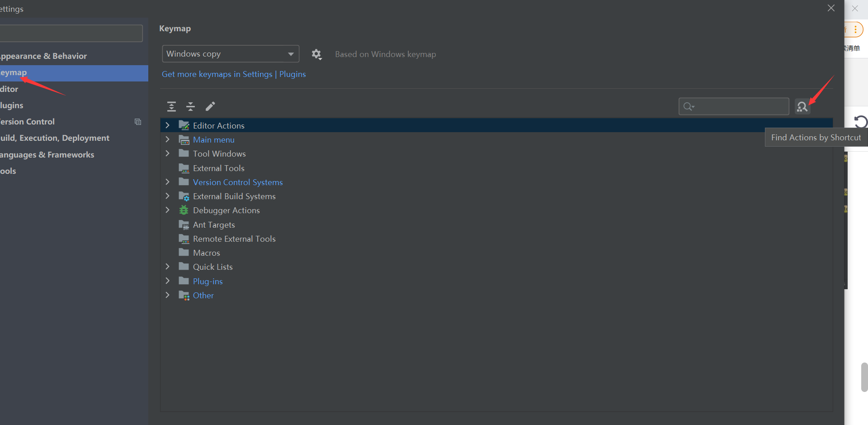Click the keymap actions filter field
The width and height of the screenshot is (868, 425).
pyautogui.click(x=734, y=106)
